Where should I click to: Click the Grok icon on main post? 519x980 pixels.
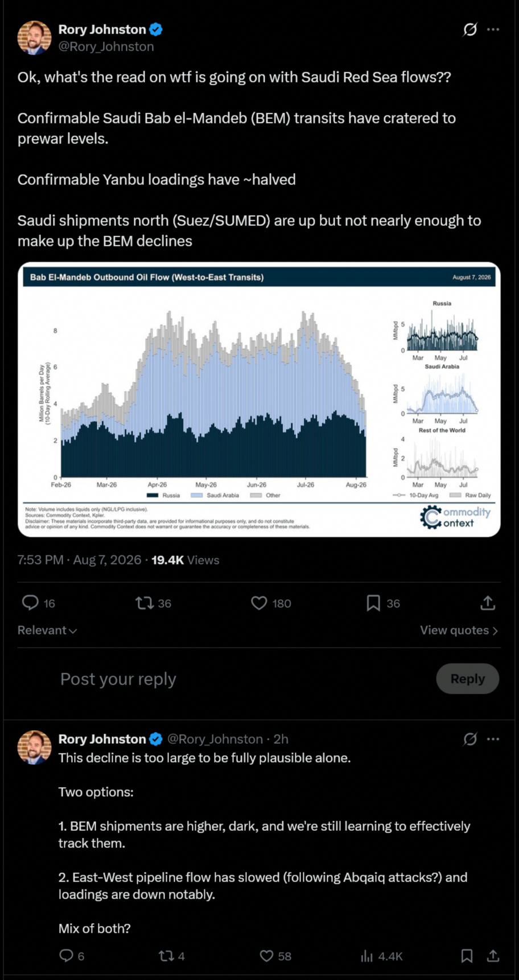469,30
